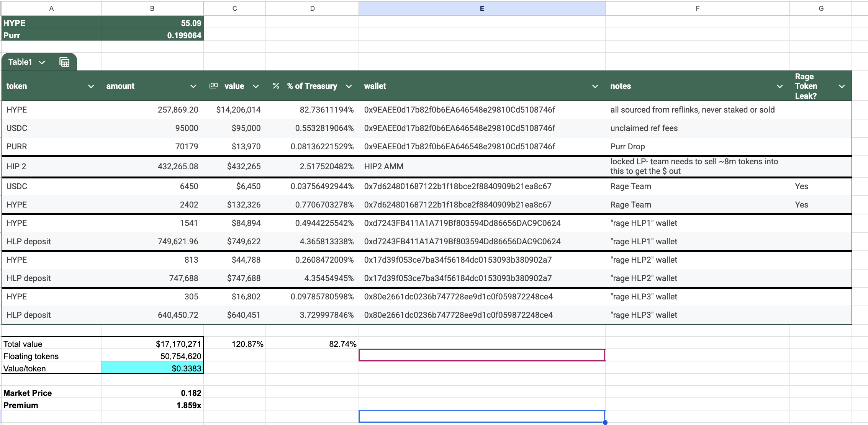Click wallet 0x17d39f05... in the HLP deposit 747,688 row
868x425 pixels.
pyautogui.click(x=482, y=278)
